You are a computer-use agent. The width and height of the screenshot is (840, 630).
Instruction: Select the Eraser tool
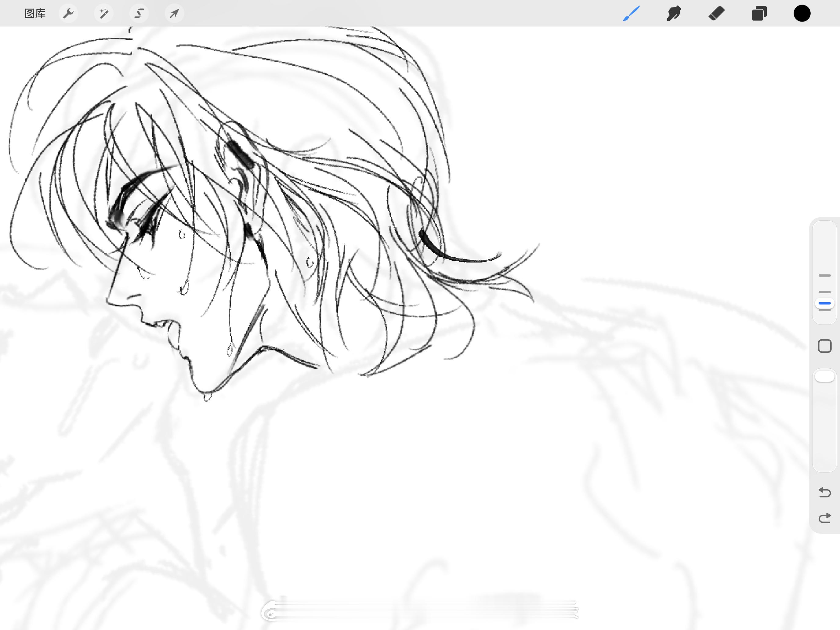click(717, 14)
